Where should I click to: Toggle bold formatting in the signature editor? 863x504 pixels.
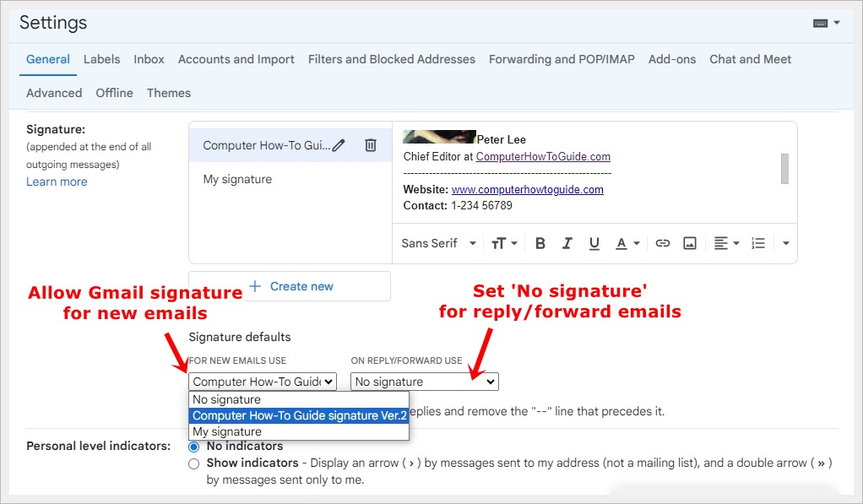point(540,242)
